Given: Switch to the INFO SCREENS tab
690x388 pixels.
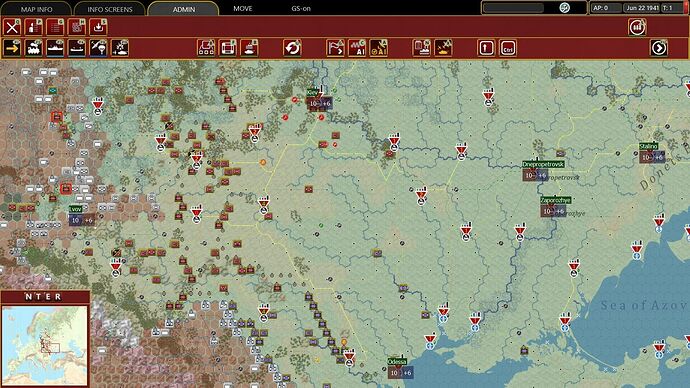Looking at the screenshot, I should pyautogui.click(x=110, y=9).
